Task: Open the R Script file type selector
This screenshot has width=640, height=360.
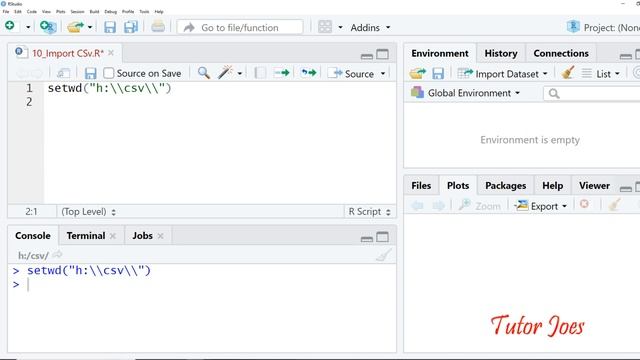Action: [x=369, y=212]
